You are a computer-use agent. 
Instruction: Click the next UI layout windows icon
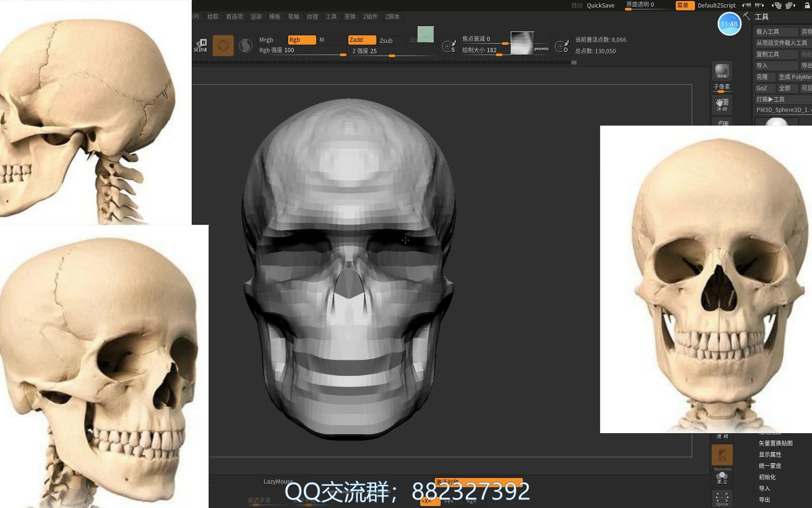tap(790, 6)
